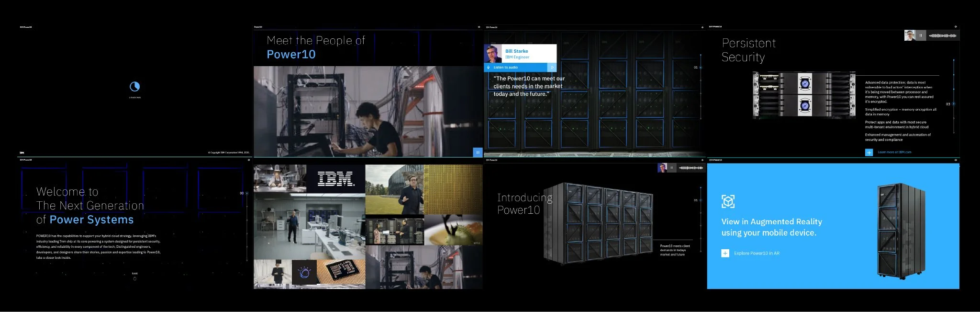
Task: Click server hardware image on Persistent Security screen
Action: coord(804,95)
